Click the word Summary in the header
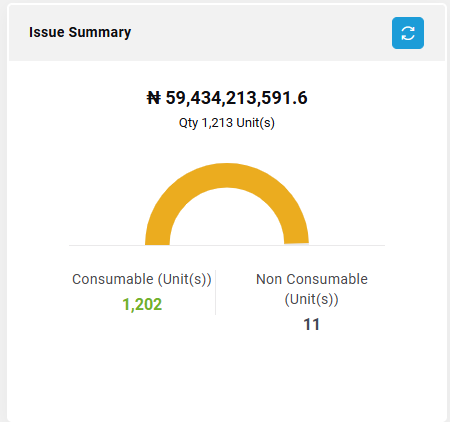This screenshot has height=422, width=450. point(100,32)
